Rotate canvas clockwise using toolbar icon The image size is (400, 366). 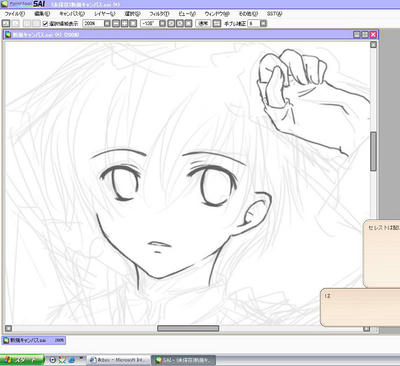180,23
